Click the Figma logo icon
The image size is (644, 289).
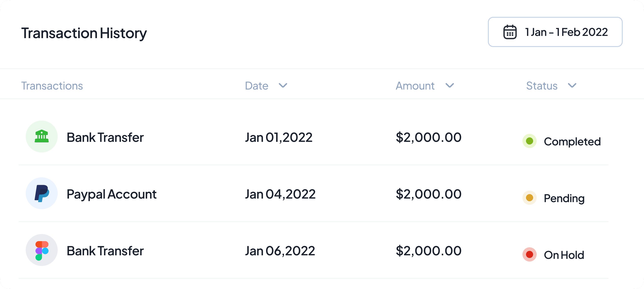coord(41,250)
